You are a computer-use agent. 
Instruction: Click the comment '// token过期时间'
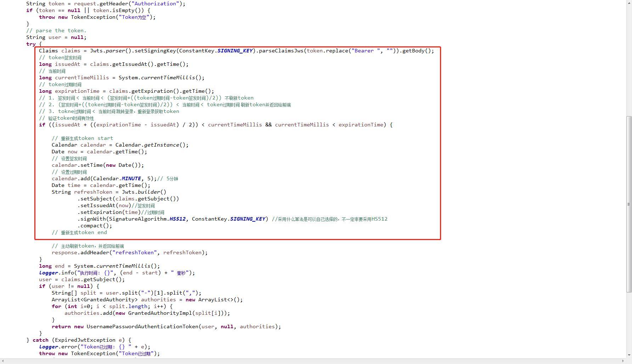(60, 84)
